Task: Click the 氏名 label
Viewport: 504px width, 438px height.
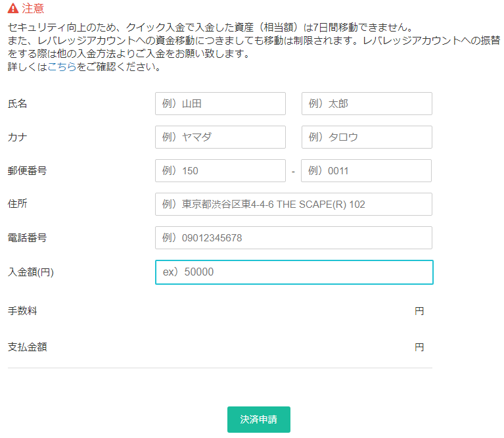Action: pyautogui.click(x=17, y=103)
